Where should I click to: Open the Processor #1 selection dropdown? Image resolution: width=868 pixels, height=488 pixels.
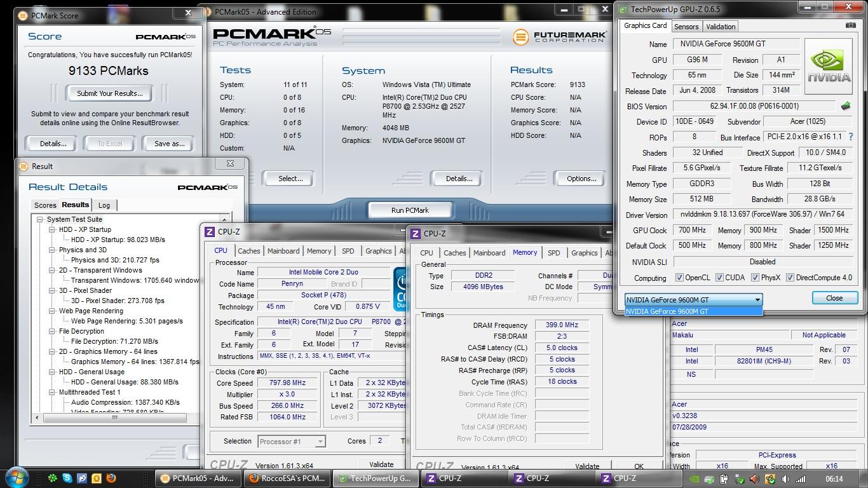(292, 441)
